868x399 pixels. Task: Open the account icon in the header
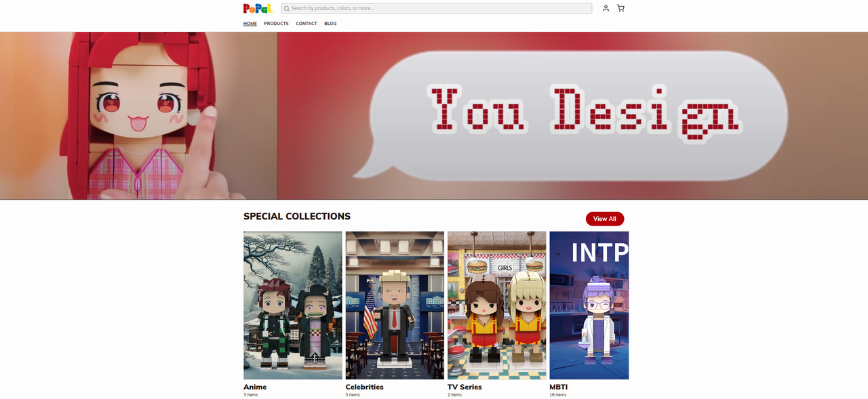point(606,7)
